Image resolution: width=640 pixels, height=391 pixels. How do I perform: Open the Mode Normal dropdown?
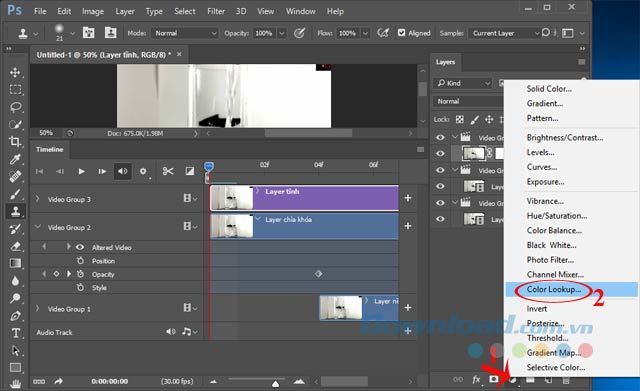[185, 33]
